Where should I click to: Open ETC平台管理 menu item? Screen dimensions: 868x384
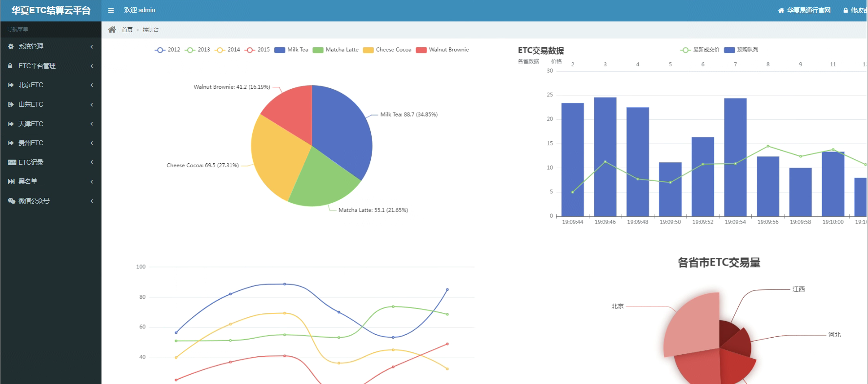[51, 66]
